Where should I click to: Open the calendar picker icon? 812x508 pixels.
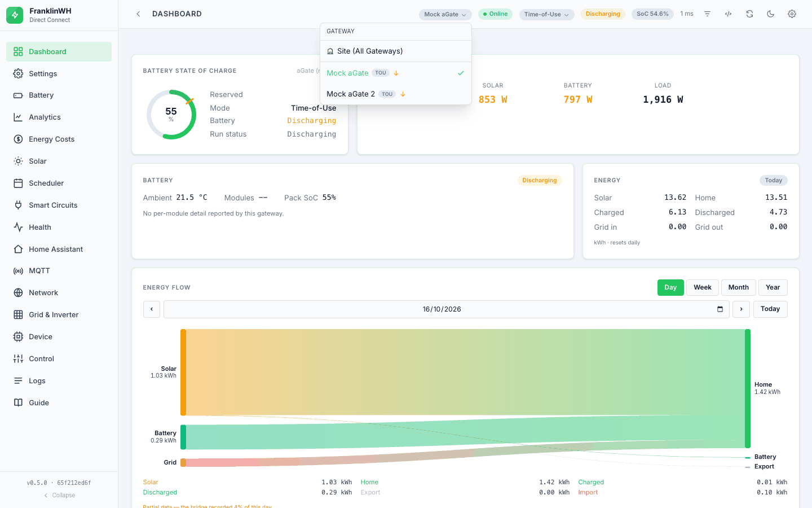click(x=720, y=309)
